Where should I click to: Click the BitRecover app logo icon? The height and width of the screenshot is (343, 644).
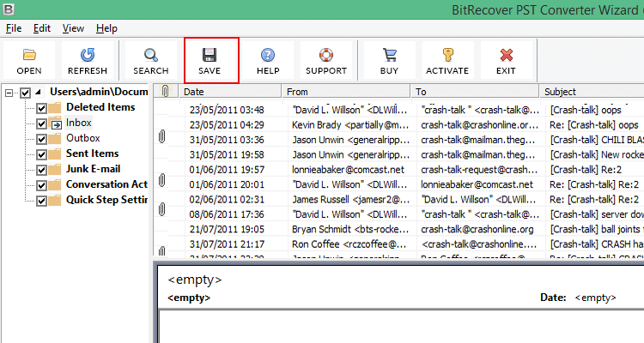tap(9, 9)
